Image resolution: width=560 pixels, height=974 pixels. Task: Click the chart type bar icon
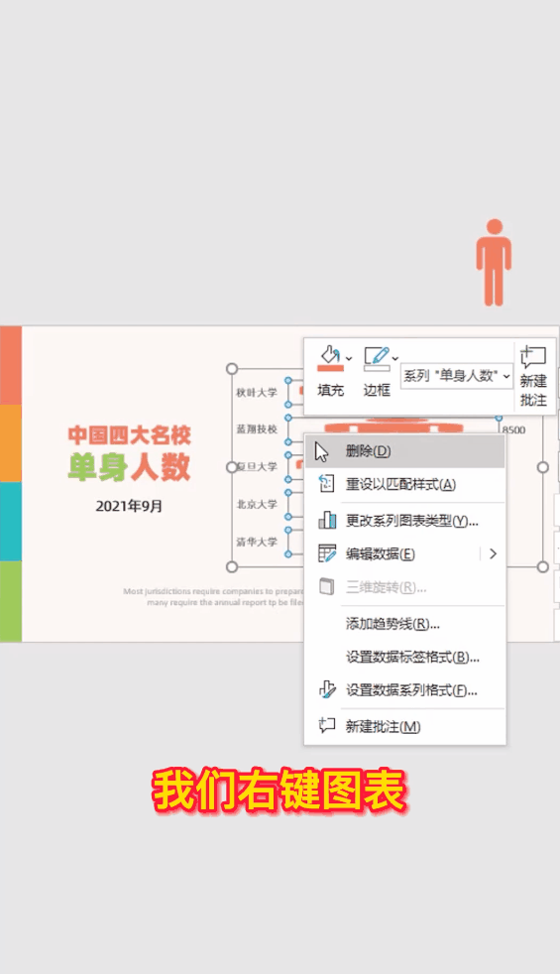tap(327, 520)
